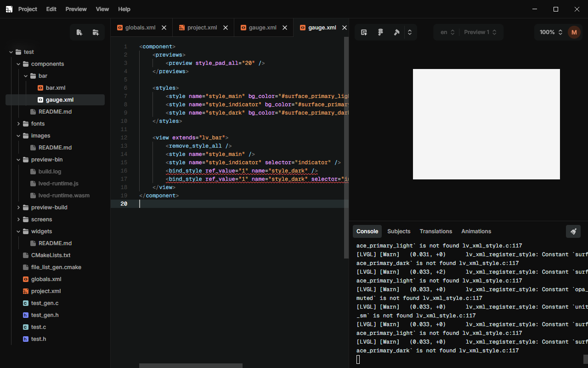Switch to the Animations tab
Image resolution: width=588 pixels, height=368 pixels.
click(x=476, y=231)
